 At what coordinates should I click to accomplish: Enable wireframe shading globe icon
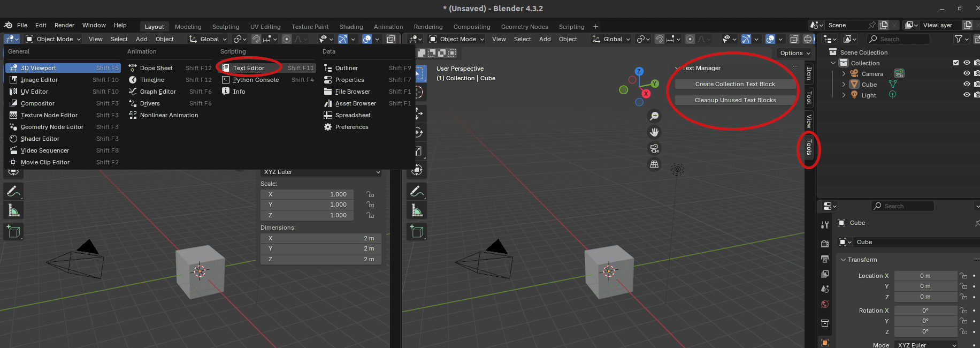[x=808, y=39]
